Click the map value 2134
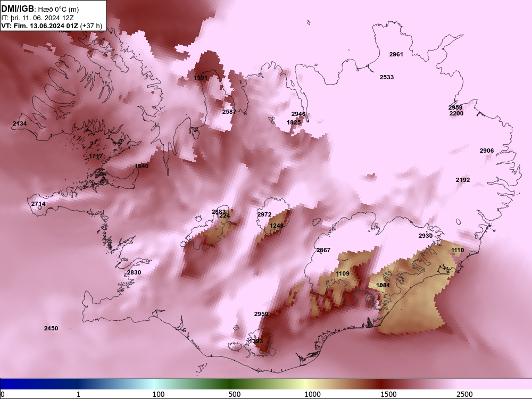 20,123
